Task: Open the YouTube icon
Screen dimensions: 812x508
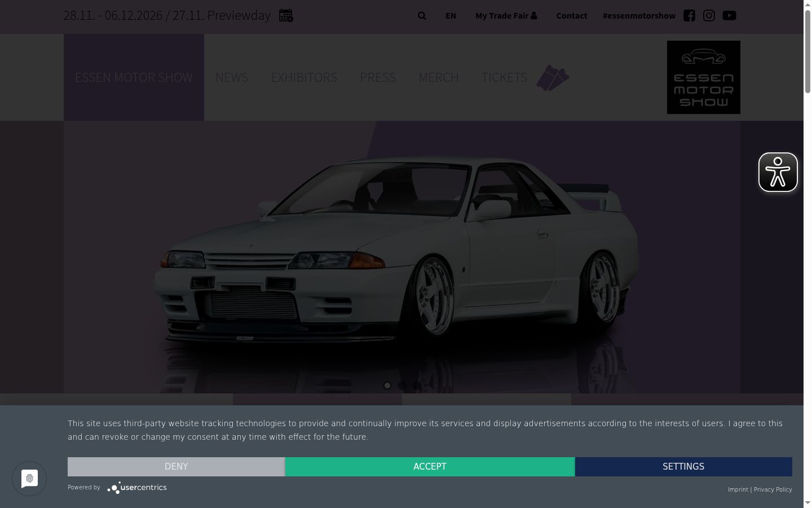Action: click(x=729, y=16)
